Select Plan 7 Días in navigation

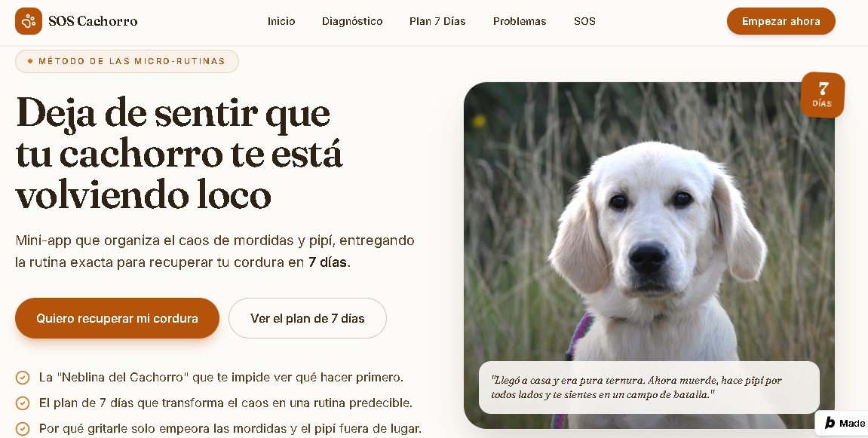tap(437, 21)
